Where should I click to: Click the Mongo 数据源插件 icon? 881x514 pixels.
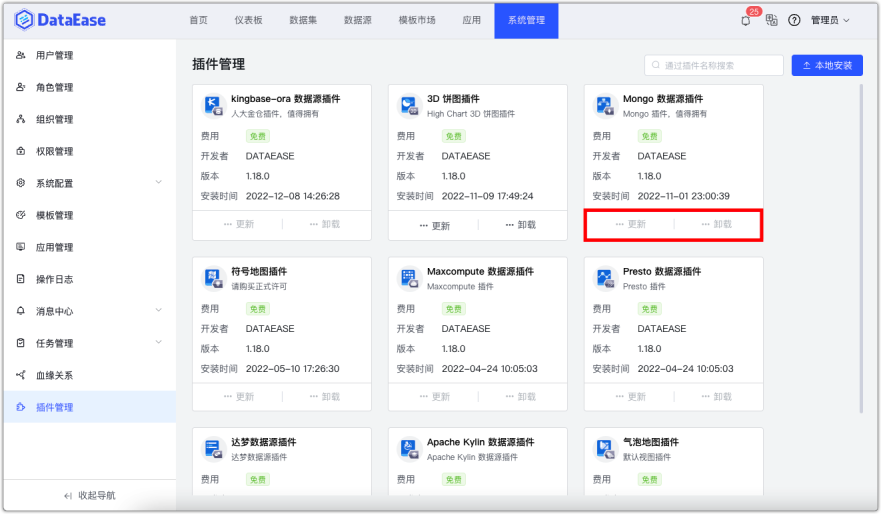pos(605,106)
